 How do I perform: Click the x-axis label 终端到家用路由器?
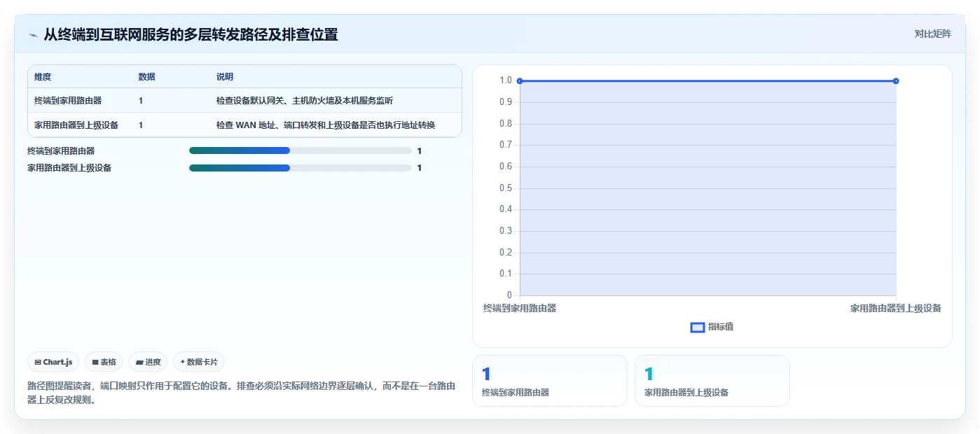(x=520, y=308)
